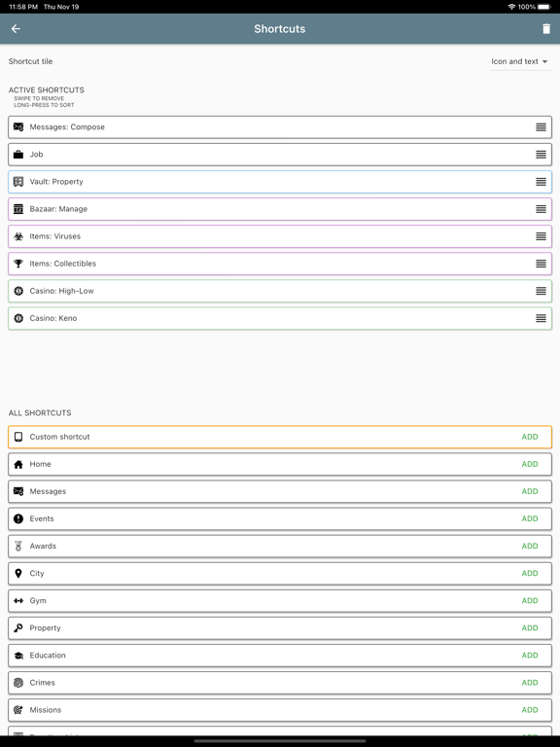Image resolution: width=560 pixels, height=747 pixels.
Task: Click the reorder handle on Messages: Compose
Action: coord(541,127)
